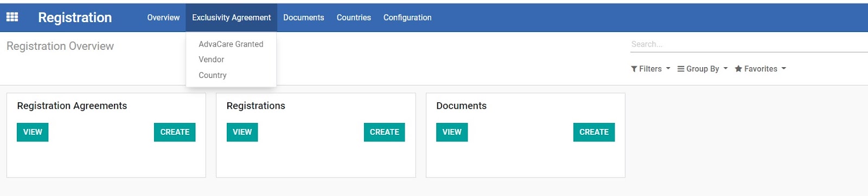868x196 pixels.
Task: Click the Documents card title
Action: (462, 106)
